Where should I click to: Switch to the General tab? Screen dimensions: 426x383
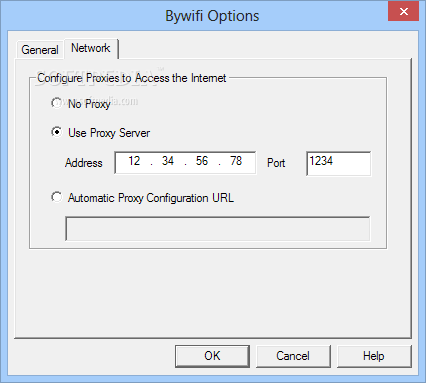(40, 50)
